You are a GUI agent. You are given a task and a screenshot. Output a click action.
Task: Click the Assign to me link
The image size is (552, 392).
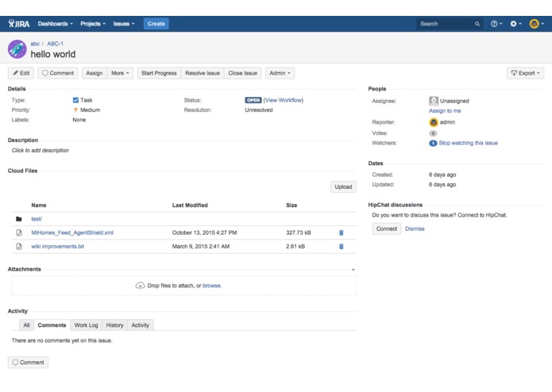coord(445,111)
